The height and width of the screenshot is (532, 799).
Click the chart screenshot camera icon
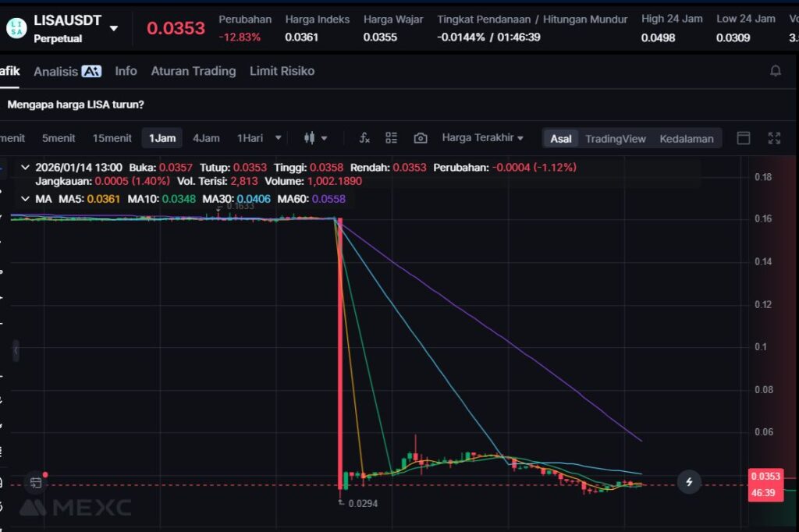pyautogui.click(x=421, y=138)
